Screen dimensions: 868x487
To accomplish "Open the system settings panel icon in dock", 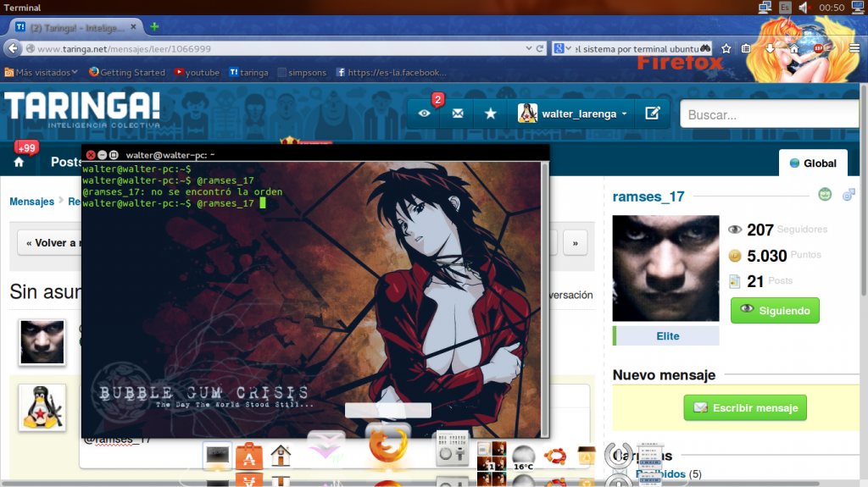I will pyautogui.click(x=453, y=448).
